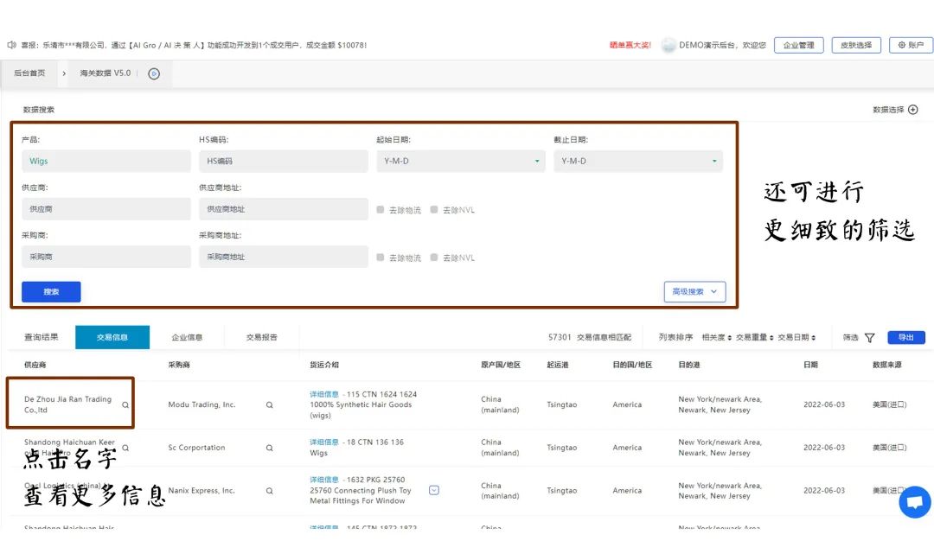Click the play icon beside 海关数据 V5.0
Screen dimensions: 934x560
(154, 73)
